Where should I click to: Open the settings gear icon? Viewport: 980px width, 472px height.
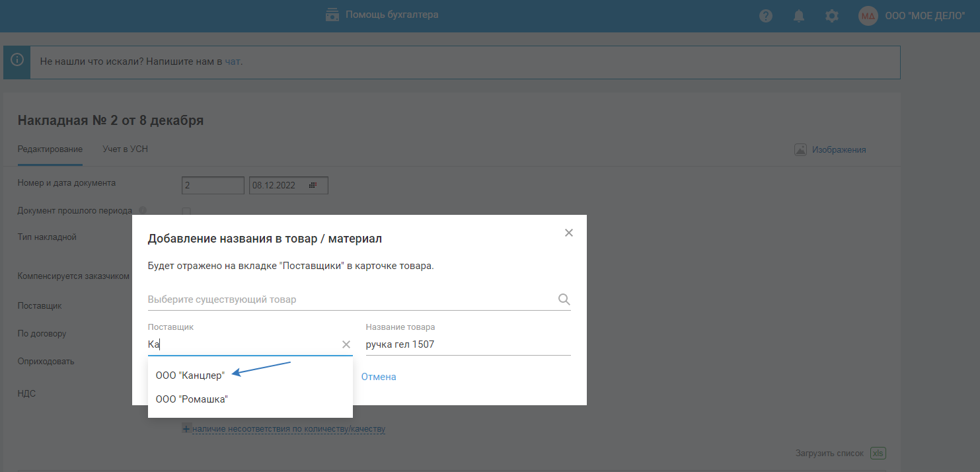click(x=832, y=16)
